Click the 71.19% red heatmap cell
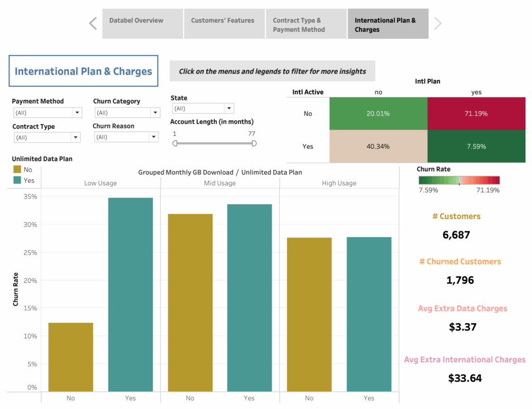Viewport: 532px width, 409px height. [x=476, y=113]
